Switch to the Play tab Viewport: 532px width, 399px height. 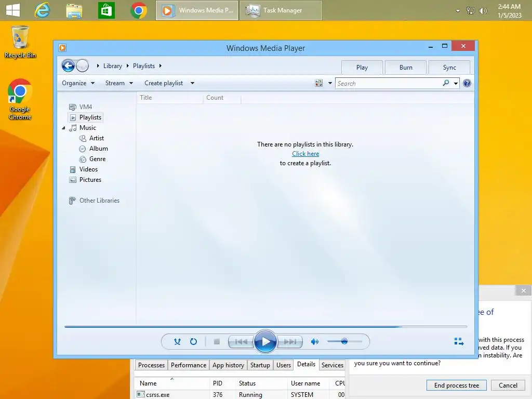click(362, 67)
